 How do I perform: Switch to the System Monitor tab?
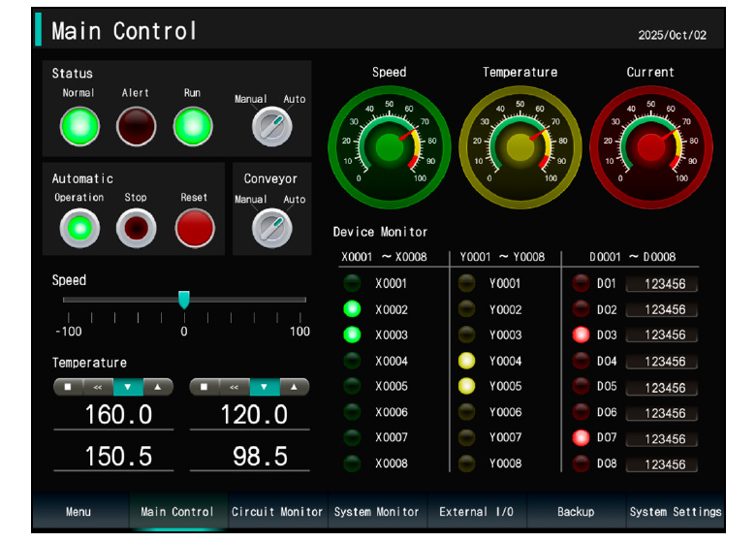[x=376, y=511]
